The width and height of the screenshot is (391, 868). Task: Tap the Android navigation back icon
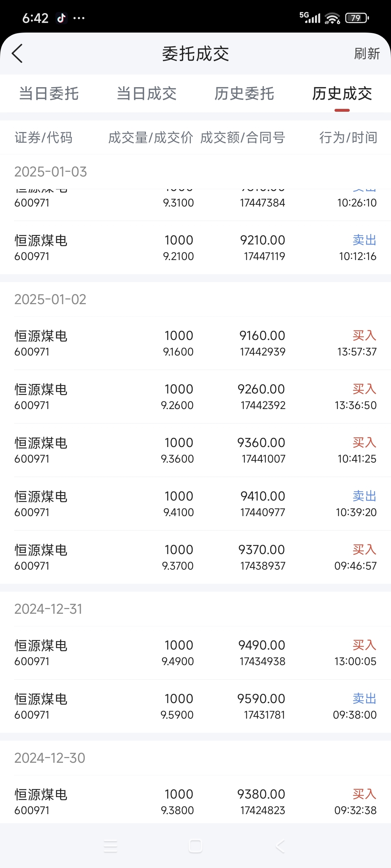(280, 846)
